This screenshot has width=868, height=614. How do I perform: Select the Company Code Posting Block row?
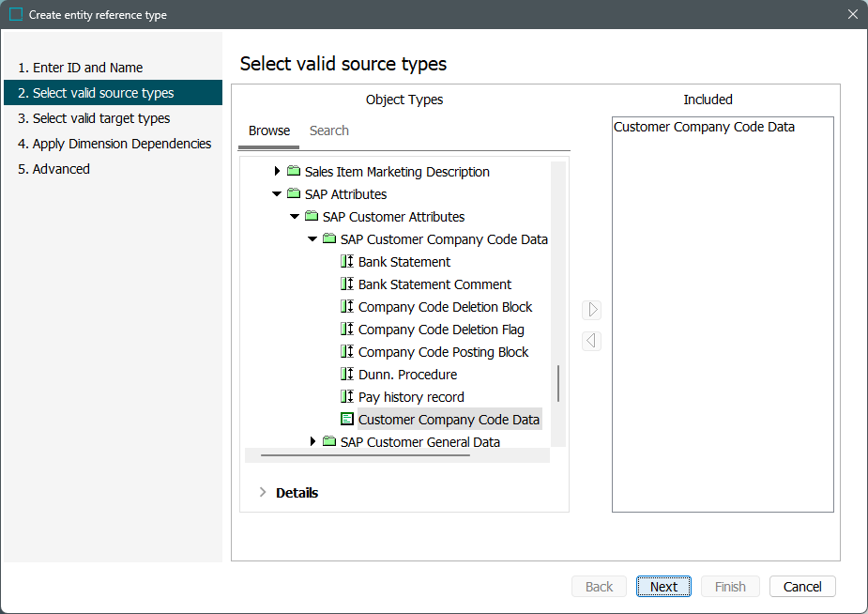point(443,351)
